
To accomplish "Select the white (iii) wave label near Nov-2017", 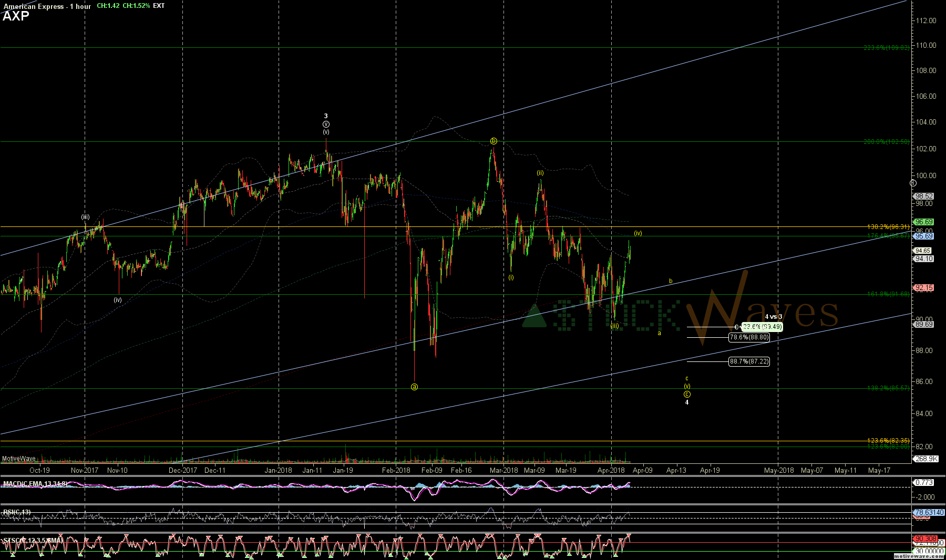I will [85, 217].
